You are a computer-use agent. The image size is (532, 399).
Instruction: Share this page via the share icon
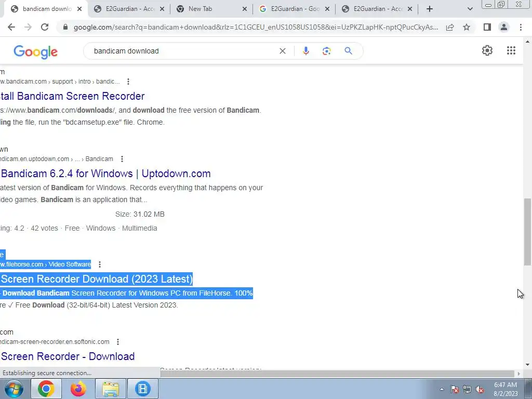pyautogui.click(x=450, y=27)
